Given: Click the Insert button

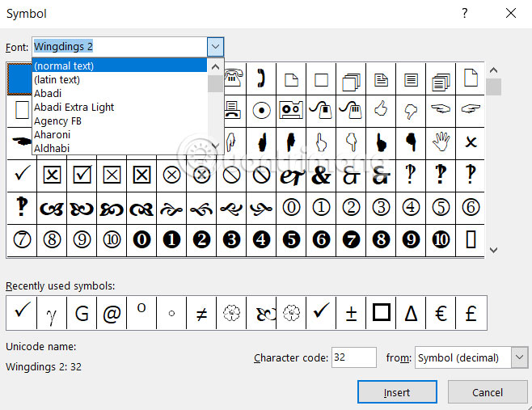Looking at the screenshot, I should [397, 392].
